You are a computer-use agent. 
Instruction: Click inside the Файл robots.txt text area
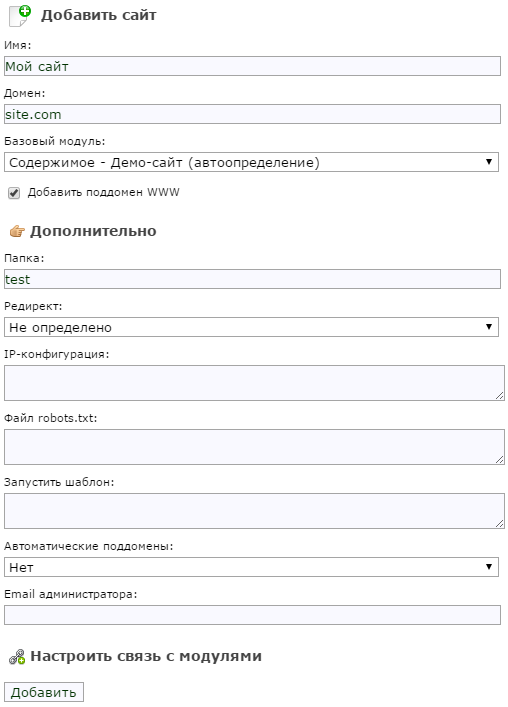point(254,447)
